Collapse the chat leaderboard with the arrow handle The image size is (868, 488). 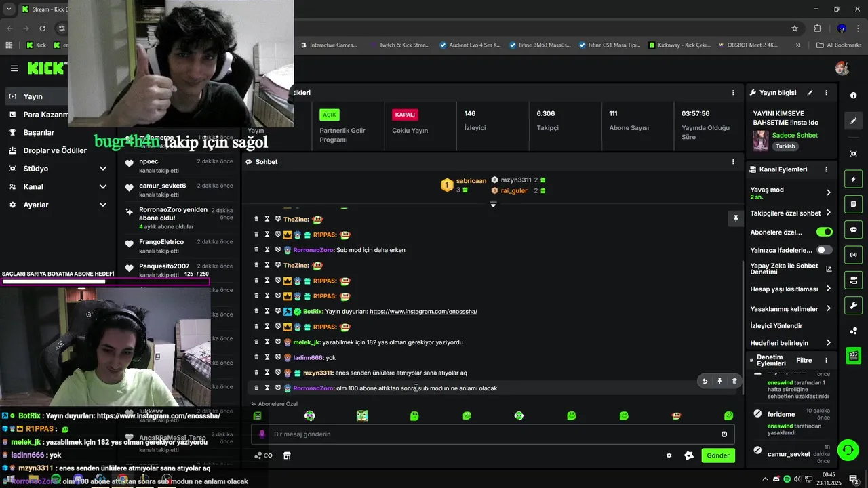point(493,204)
